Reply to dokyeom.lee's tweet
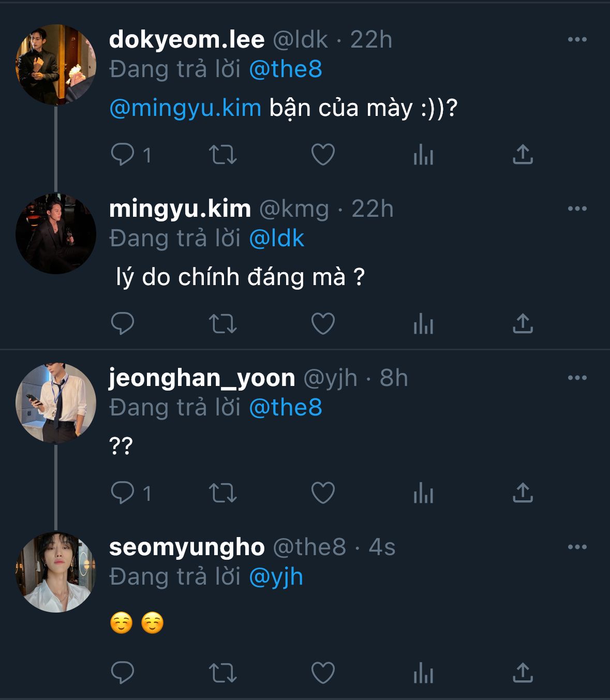The height and width of the screenshot is (700, 610). click(x=123, y=154)
